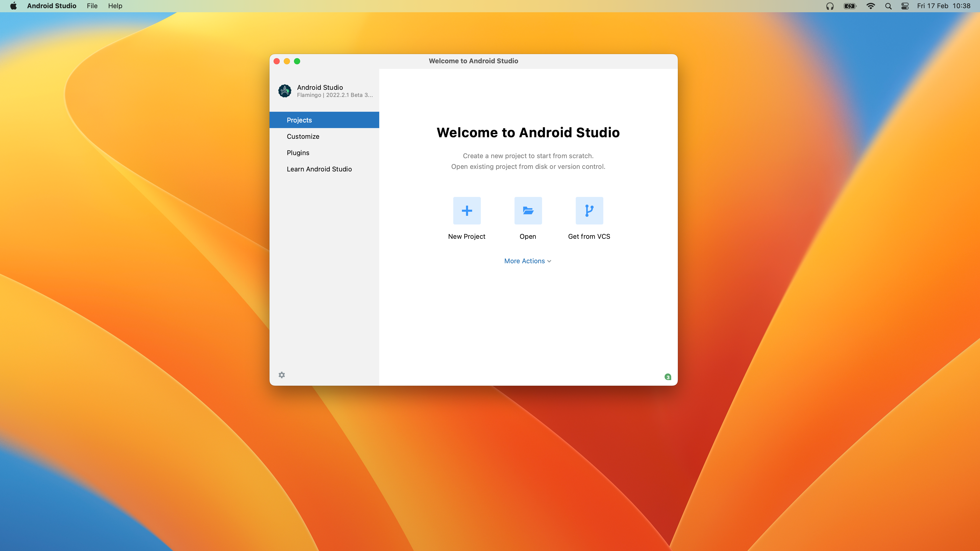Select the Projects sidebar item
Viewport: 980px width, 551px height.
coord(299,120)
